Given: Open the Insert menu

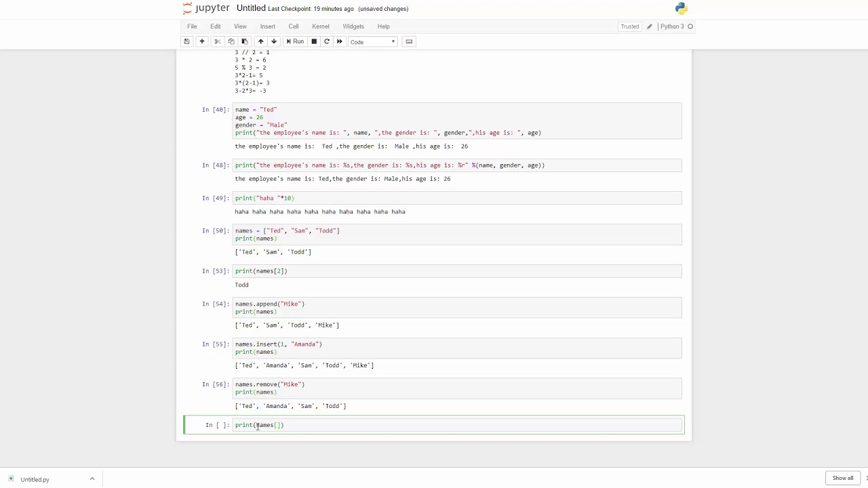Looking at the screenshot, I should point(267,26).
